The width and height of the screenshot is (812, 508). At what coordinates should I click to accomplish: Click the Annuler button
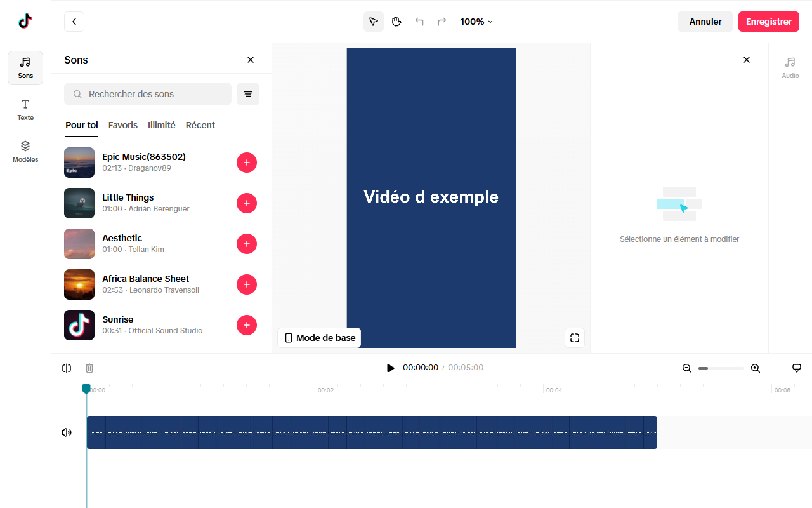click(705, 22)
